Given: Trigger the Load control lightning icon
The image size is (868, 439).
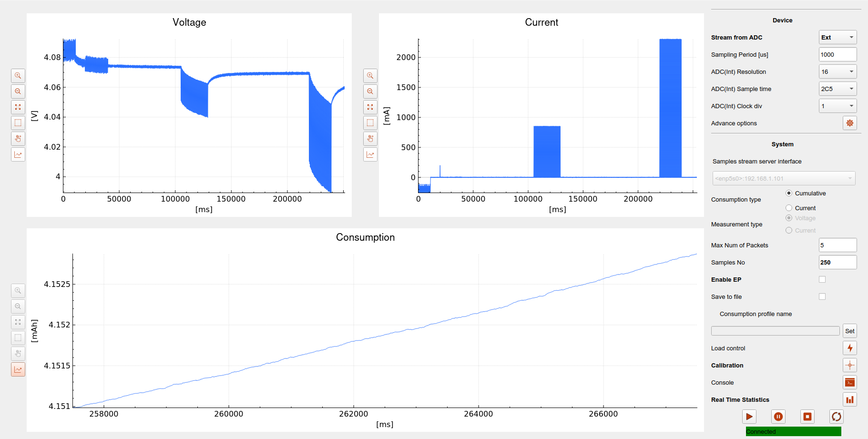Looking at the screenshot, I should tap(850, 348).
